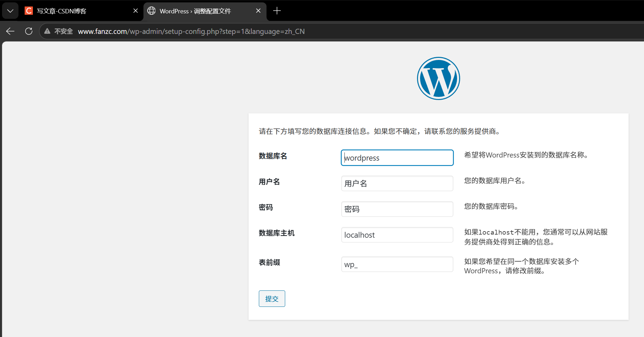Click the 数据库主机 label
The height and width of the screenshot is (337, 644).
pyautogui.click(x=277, y=233)
